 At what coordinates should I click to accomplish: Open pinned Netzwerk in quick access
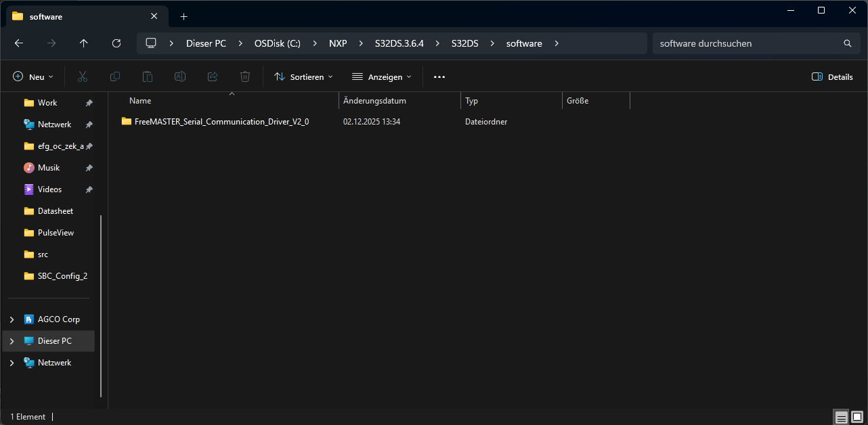[x=54, y=125]
